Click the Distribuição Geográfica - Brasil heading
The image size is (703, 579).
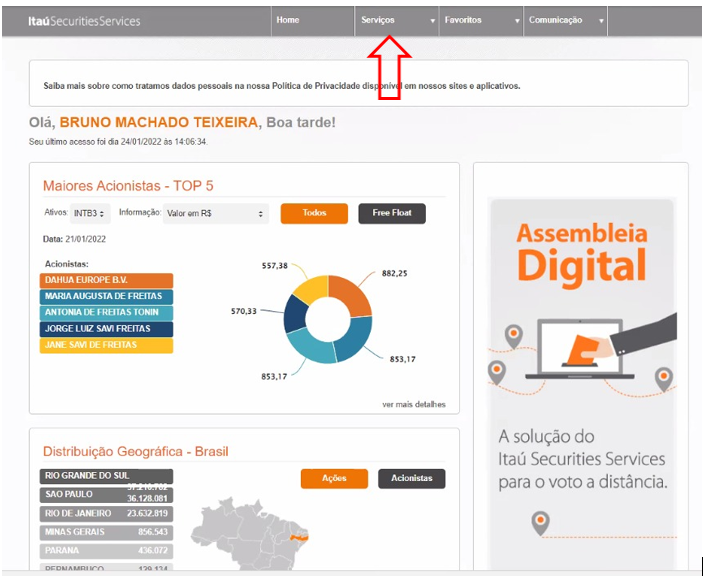135,451
